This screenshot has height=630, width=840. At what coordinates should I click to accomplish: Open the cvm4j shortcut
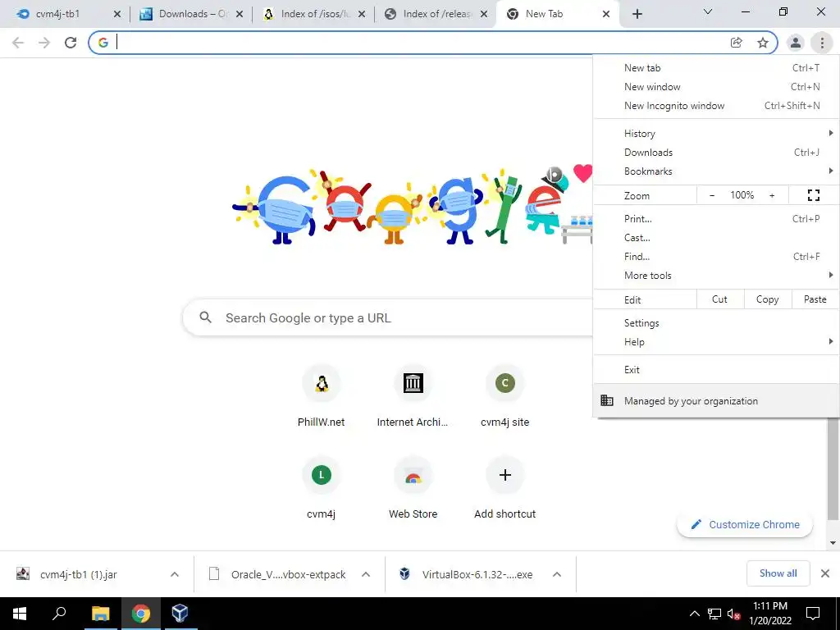pos(322,489)
